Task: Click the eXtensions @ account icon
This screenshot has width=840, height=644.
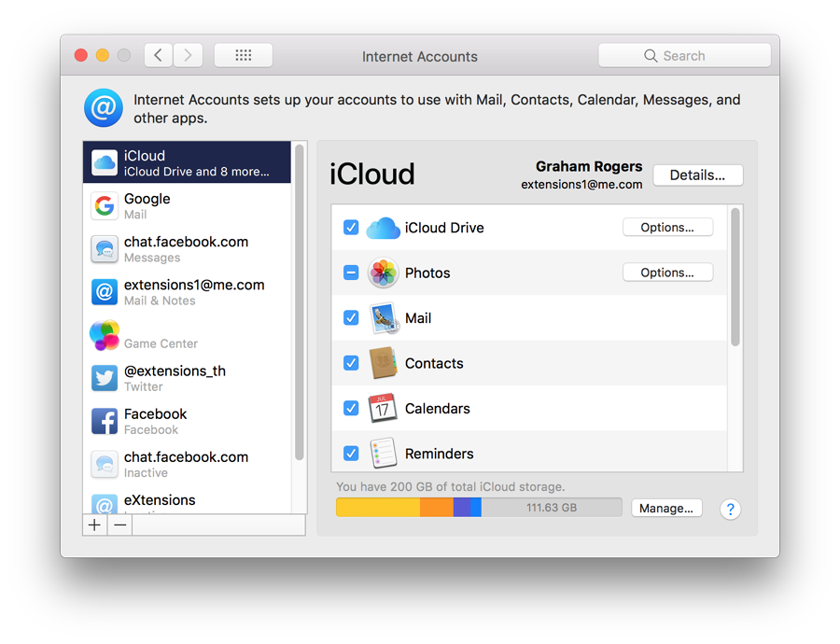Action: point(104,504)
